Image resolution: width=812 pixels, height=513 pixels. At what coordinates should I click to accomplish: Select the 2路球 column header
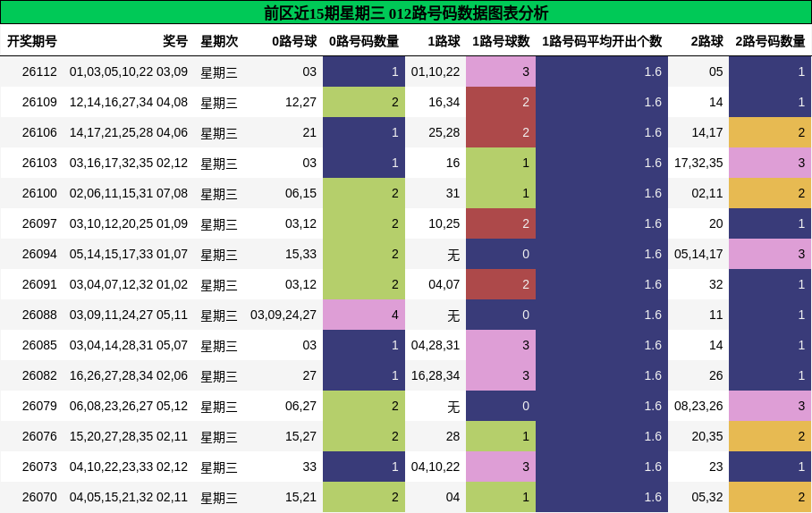coord(706,41)
